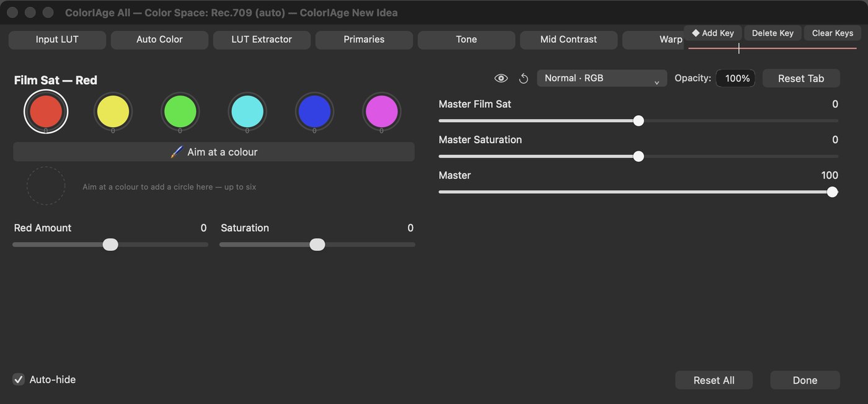
Task: Click the Delete Key button
Action: click(773, 33)
